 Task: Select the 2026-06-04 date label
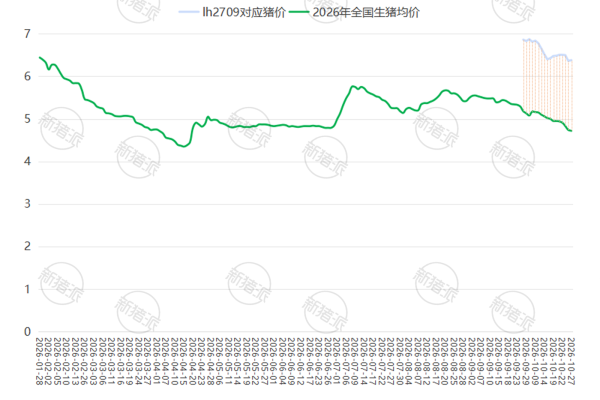click(282, 361)
